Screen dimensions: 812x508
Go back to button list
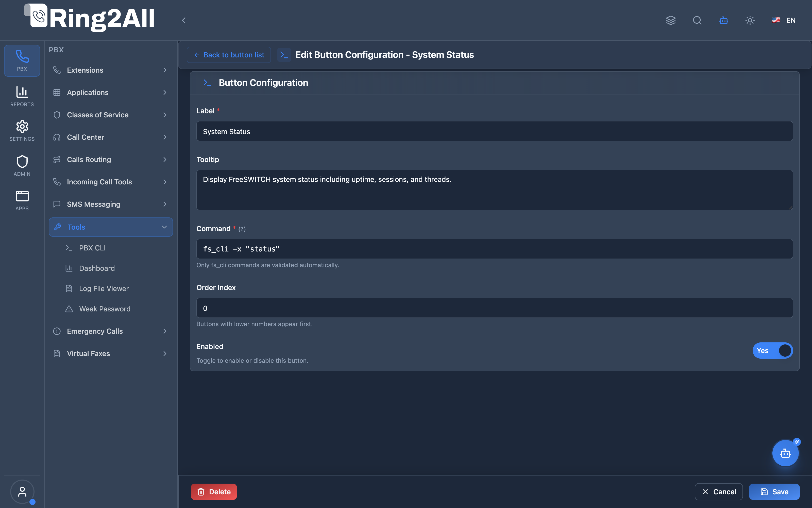pyautogui.click(x=229, y=55)
